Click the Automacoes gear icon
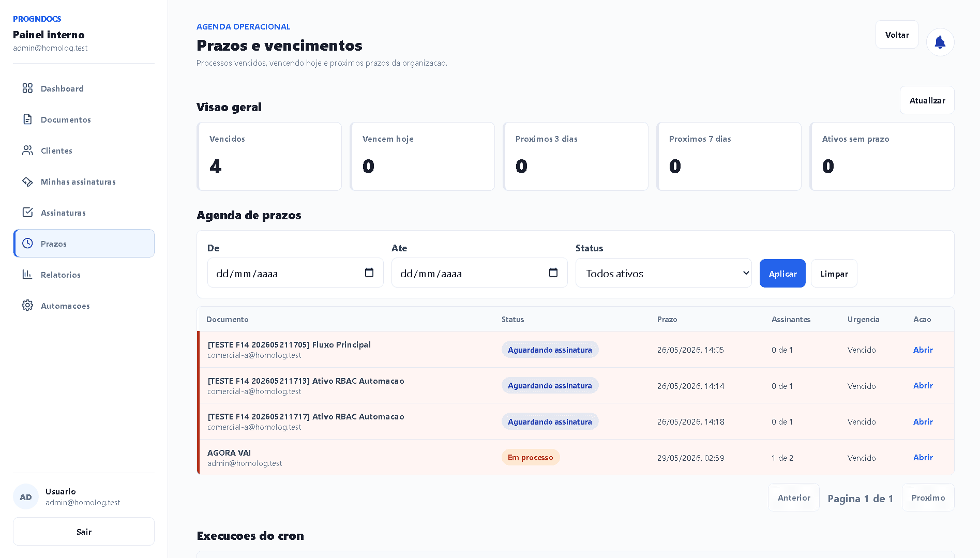Image resolution: width=980 pixels, height=558 pixels. (x=27, y=306)
